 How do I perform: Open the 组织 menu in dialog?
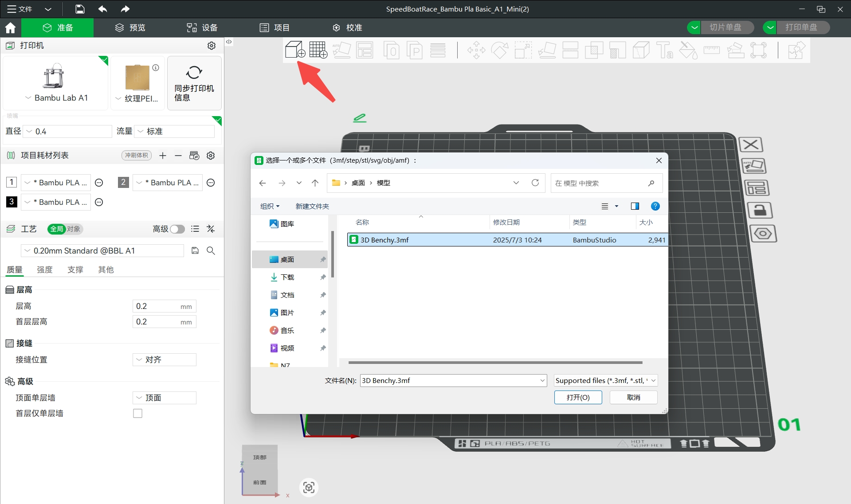click(270, 206)
